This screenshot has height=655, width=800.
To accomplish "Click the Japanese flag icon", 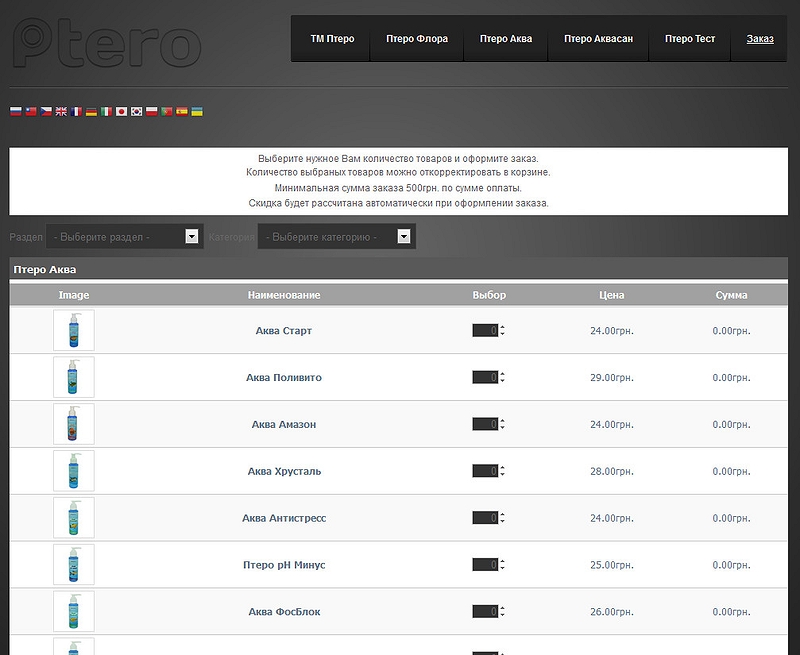I will tap(121, 112).
